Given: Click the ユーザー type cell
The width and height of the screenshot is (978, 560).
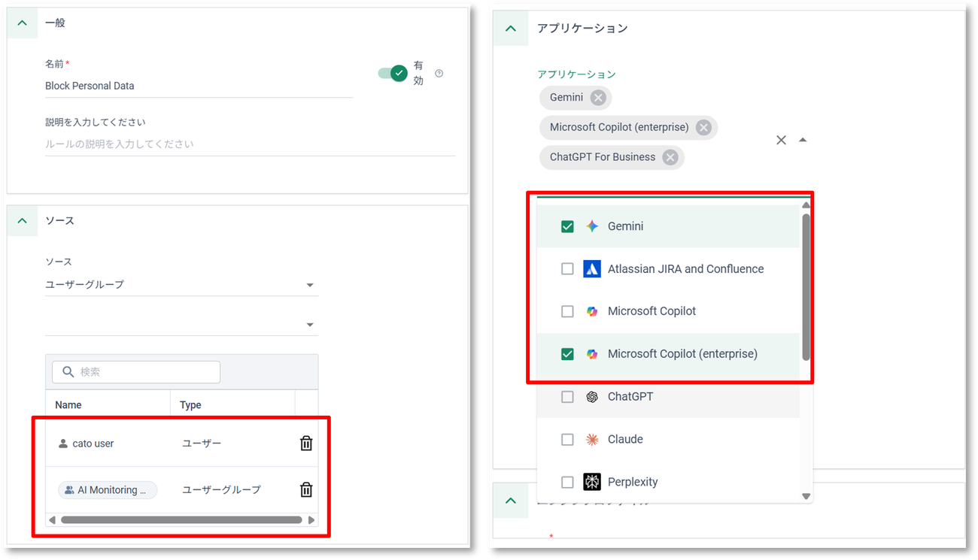Looking at the screenshot, I should click(x=202, y=443).
